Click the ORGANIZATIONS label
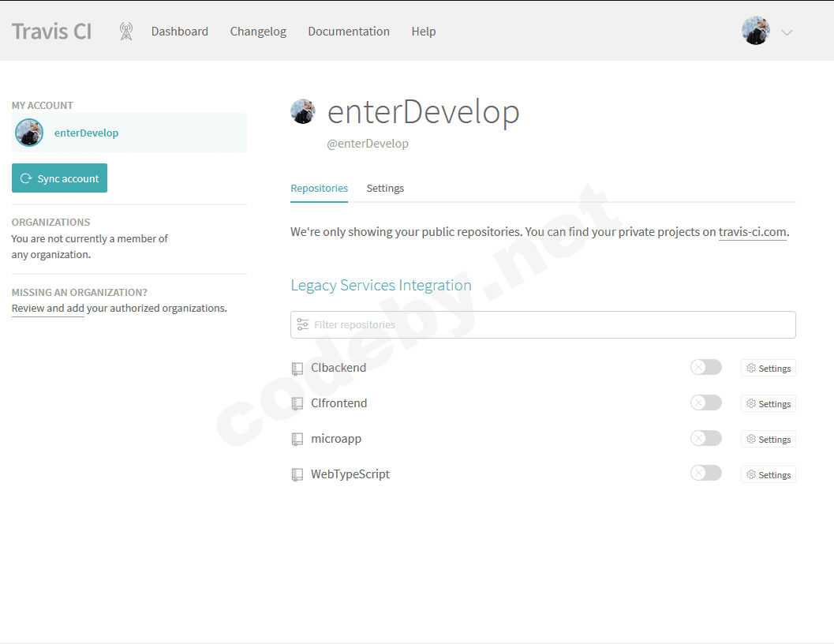This screenshot has width=834, height=644. click(51, 222)
